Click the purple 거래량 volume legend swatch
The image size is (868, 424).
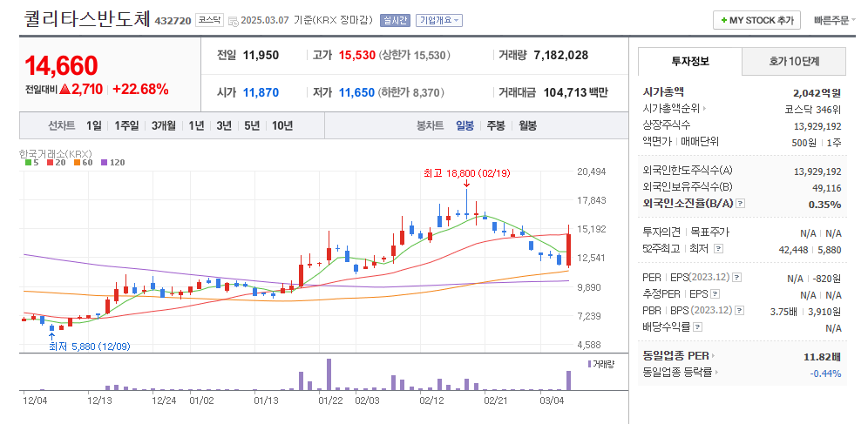pyautogui.click(x=589, y=363)
